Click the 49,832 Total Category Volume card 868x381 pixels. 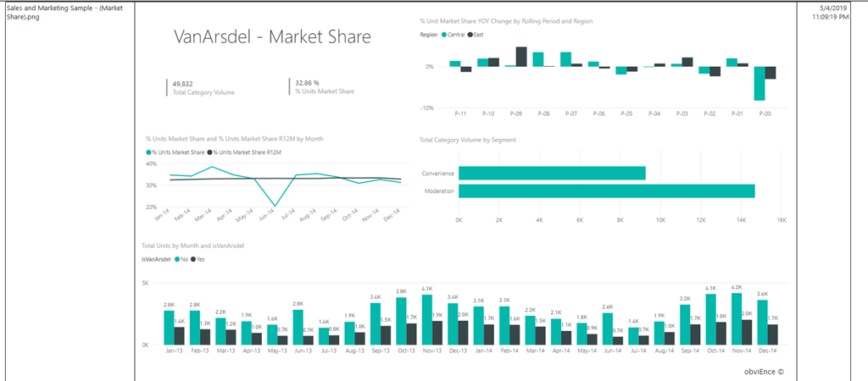(203, 87)
